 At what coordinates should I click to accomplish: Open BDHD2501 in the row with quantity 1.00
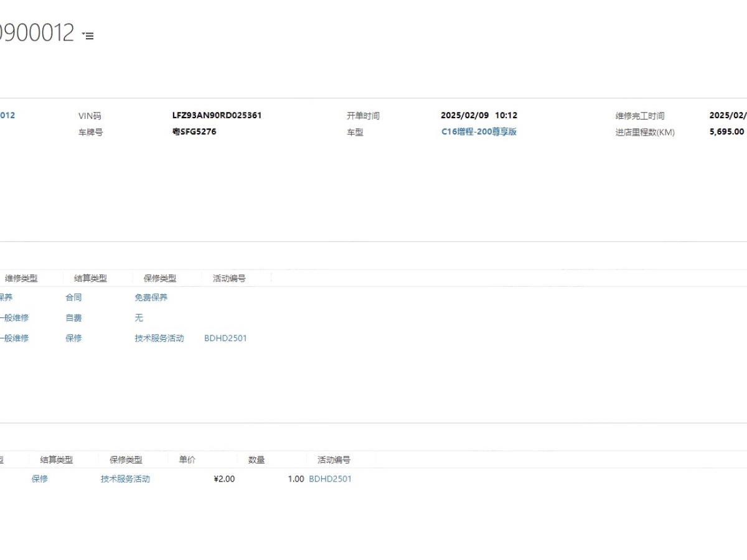(330, 479)
